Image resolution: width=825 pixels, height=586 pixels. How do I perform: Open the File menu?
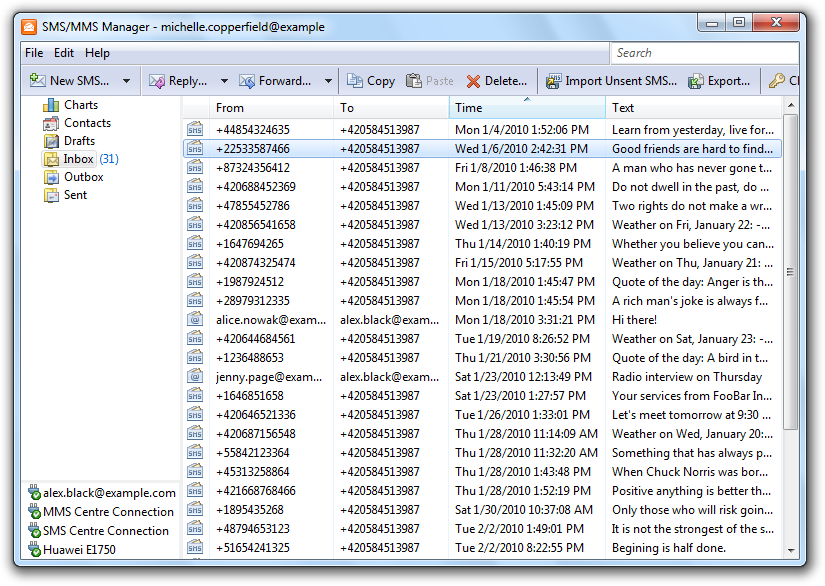click(34, 53)
